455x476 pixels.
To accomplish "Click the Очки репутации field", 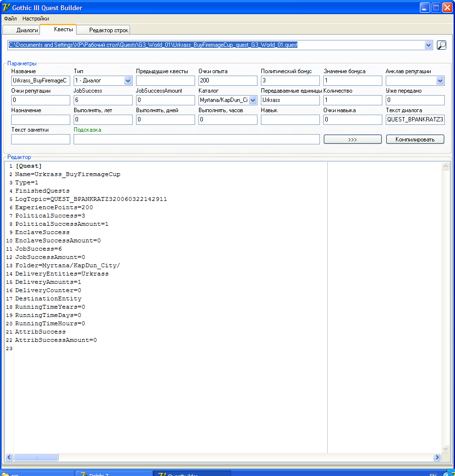I will click(x=40, y=100).
